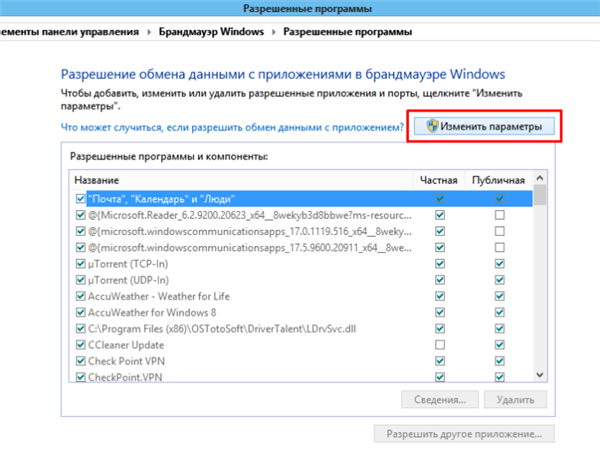Viewport: 600px width, 451px height.
Task: Uncheck Публичная for AccuWeather for Windows 8
Action: (x=499, y=313)
